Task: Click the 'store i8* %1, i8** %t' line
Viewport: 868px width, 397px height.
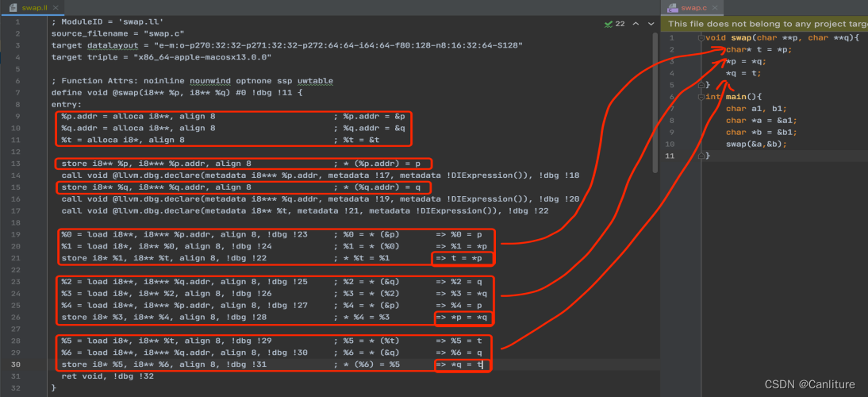Action: click(164, 258)
